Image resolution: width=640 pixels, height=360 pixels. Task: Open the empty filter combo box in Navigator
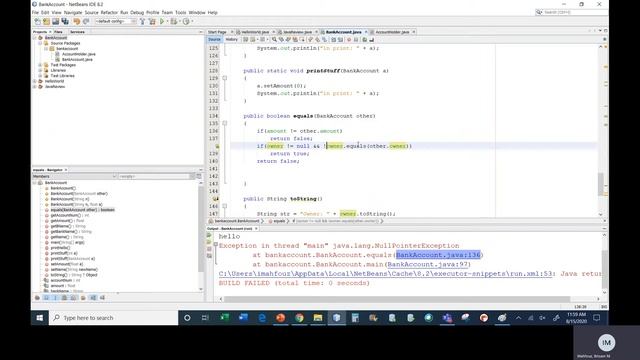pos(157,176)
